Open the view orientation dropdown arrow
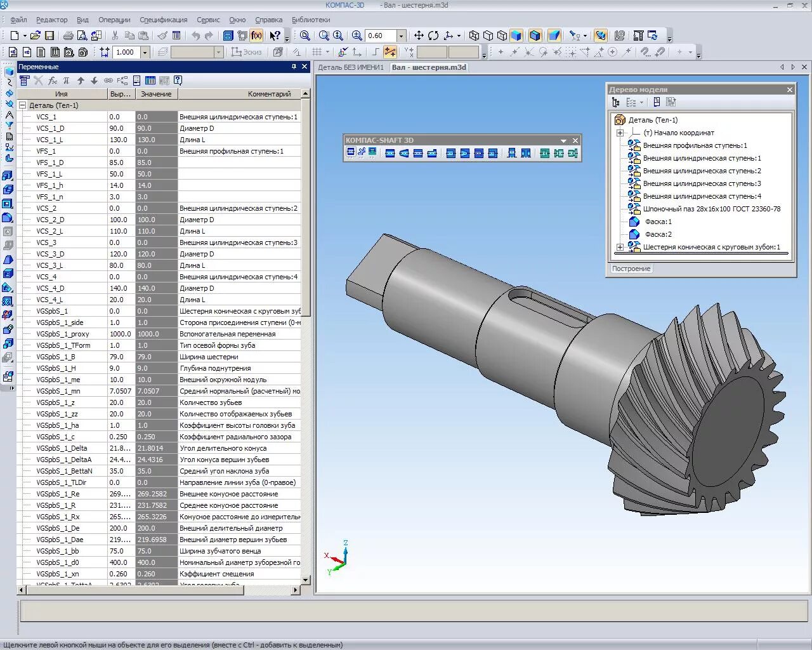This screenshot has width=812, height=650. point(459,36)
